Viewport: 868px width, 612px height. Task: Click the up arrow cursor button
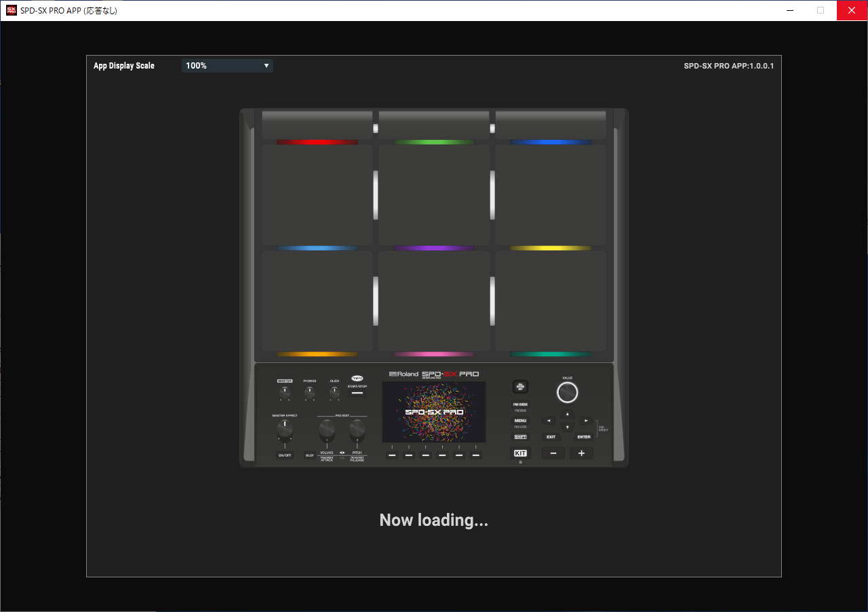pyautogui.click(x=568, y=414)
